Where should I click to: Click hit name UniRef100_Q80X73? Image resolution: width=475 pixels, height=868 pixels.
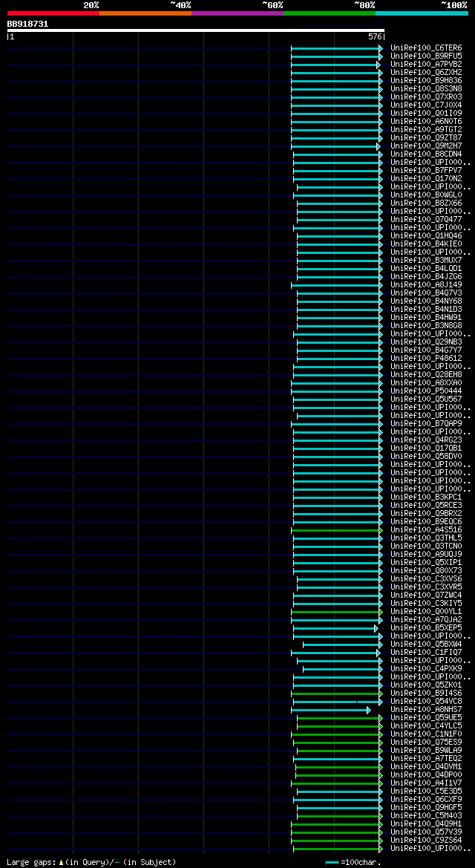426,571
